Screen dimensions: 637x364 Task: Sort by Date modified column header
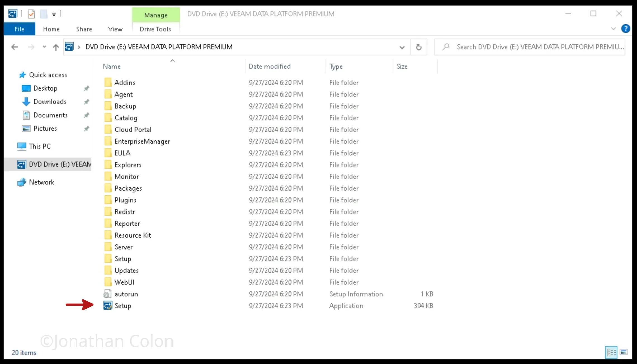270,66
